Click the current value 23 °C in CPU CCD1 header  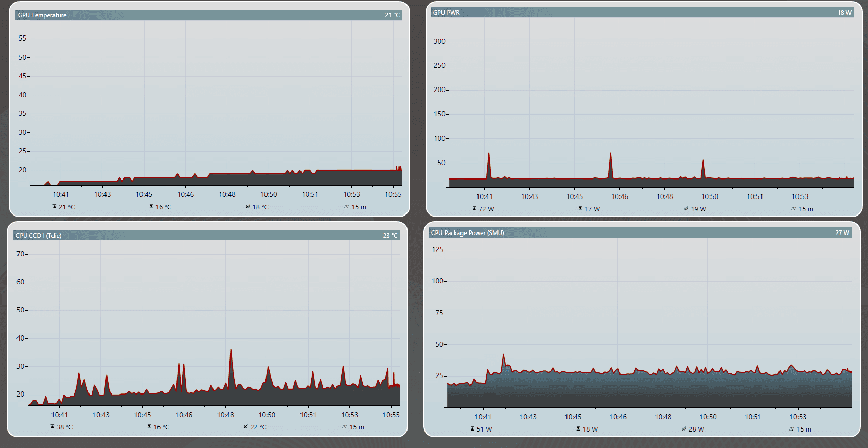pos(390,236)
